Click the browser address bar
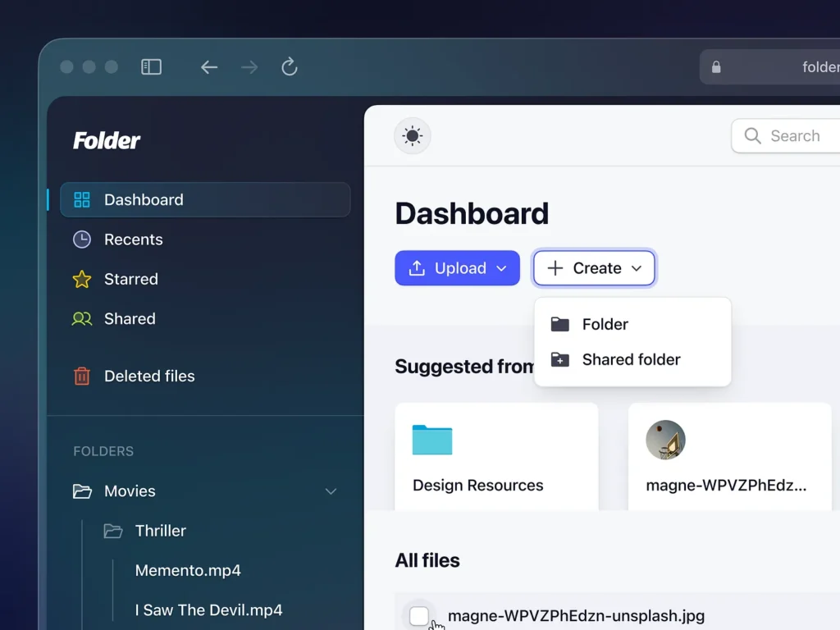840x630 pixels. [769, 67]
